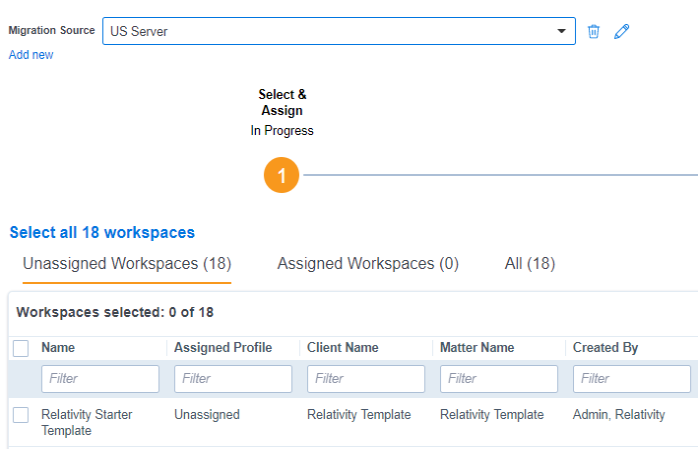This screenshot has height=449, width=698.
Task: Open the Migration Source dropdown
Action: (x=339, y=31)
